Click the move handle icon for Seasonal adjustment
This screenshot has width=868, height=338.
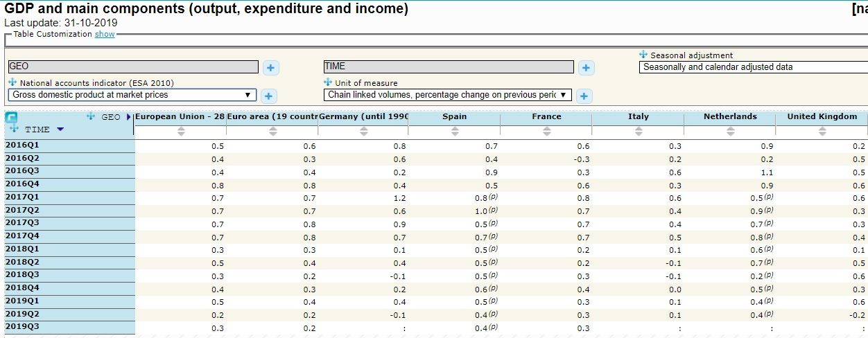point(643,55)
